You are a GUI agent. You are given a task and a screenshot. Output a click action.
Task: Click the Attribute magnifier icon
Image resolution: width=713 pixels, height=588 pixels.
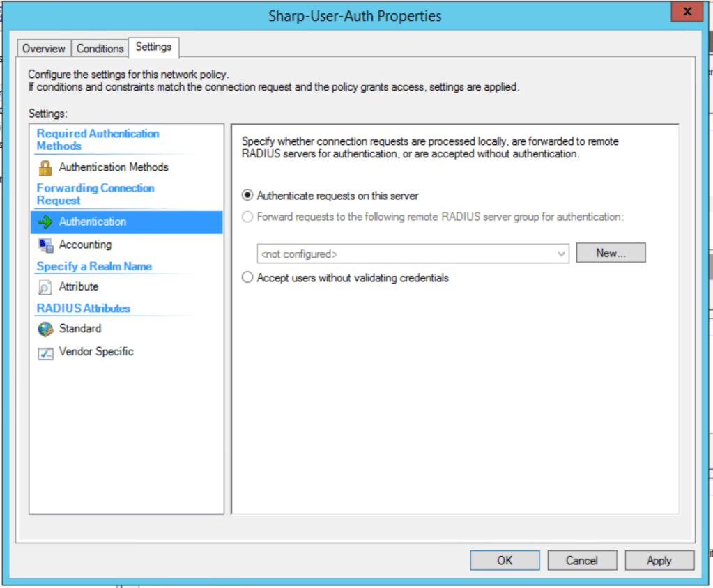pos(45,287)
